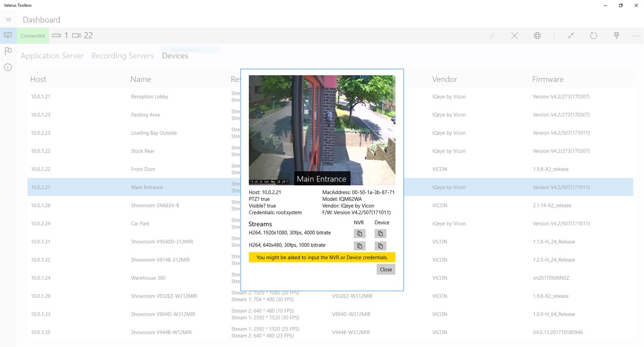The height and width of the screenshot is (347, 644).
Task: Open the hamburger navigation menu
Action: point(8,19)
